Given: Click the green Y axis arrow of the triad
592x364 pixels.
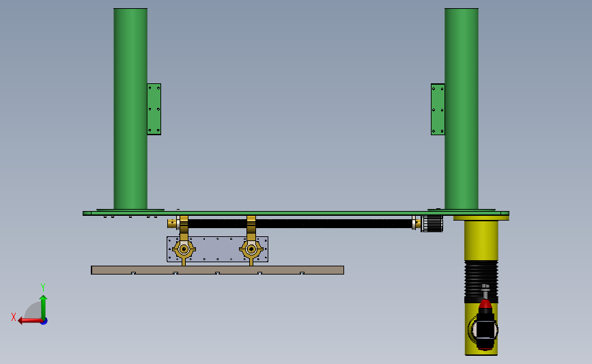Looking at the screenshot, I should 44,307.
